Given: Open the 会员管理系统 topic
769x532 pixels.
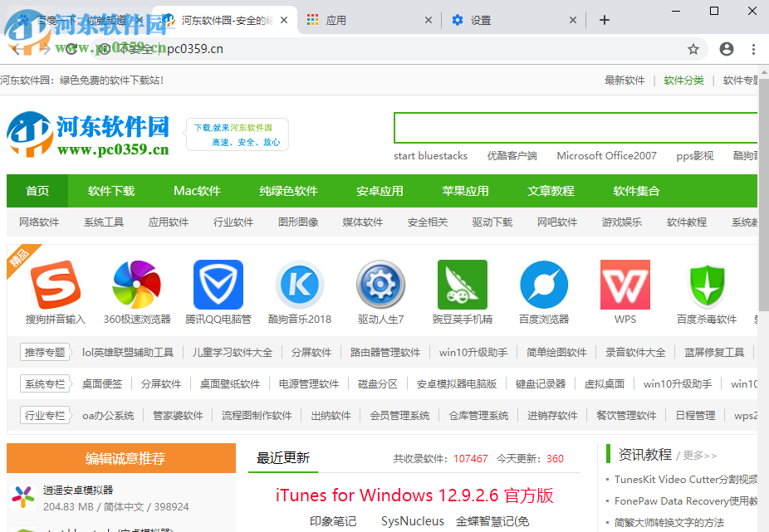Looking at the screenshot, I should click(399, 415).
